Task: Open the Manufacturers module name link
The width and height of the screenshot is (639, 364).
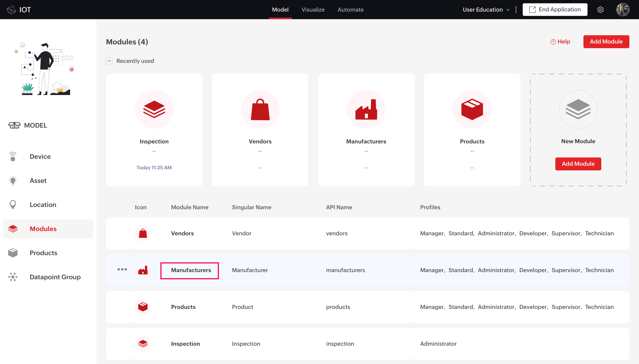Action: click(191, 270)
